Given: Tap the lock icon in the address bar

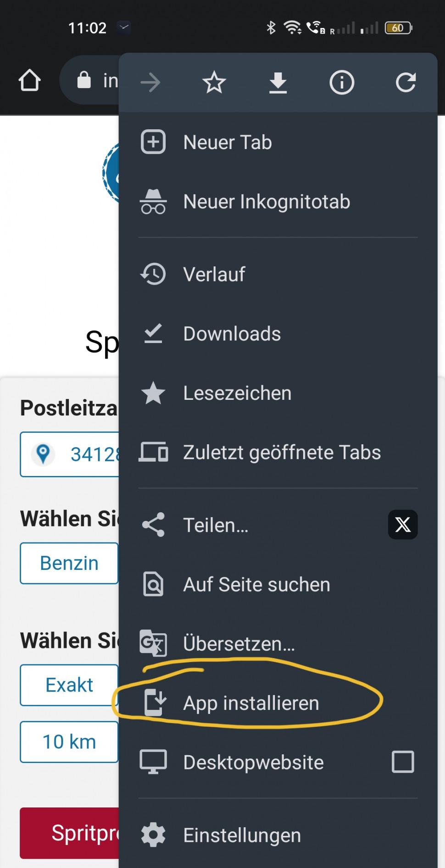Looking at the screenshot, I should point(84,80).
